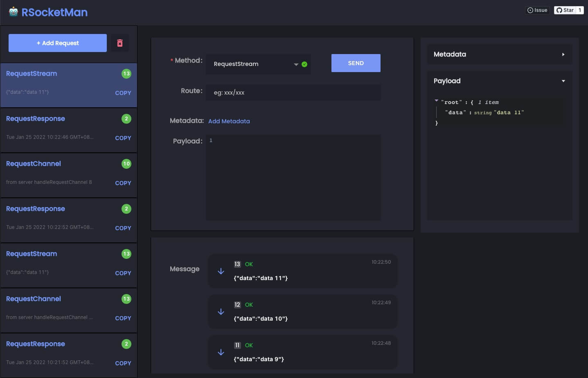The width and height of the screenshot is (588, 378).
Task: Copy the RequestResponse 10:22:46 request
Action: [x=123, y=138]
